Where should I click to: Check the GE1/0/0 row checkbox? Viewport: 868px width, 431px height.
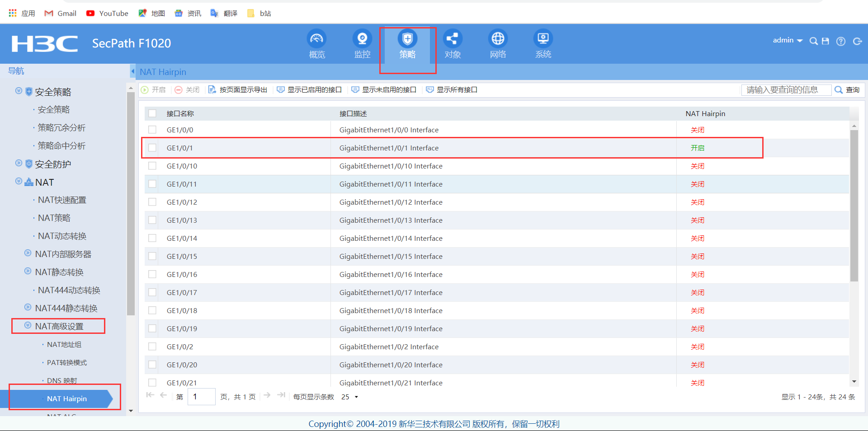coord(152,130)
